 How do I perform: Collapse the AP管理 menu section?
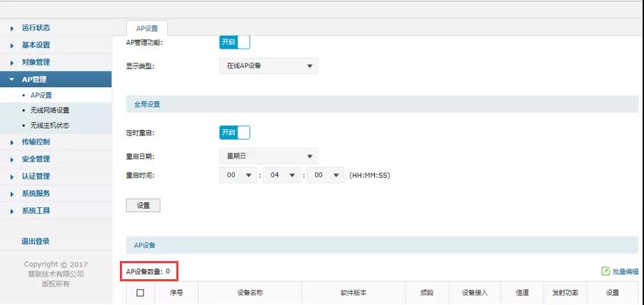coord(34,80)
